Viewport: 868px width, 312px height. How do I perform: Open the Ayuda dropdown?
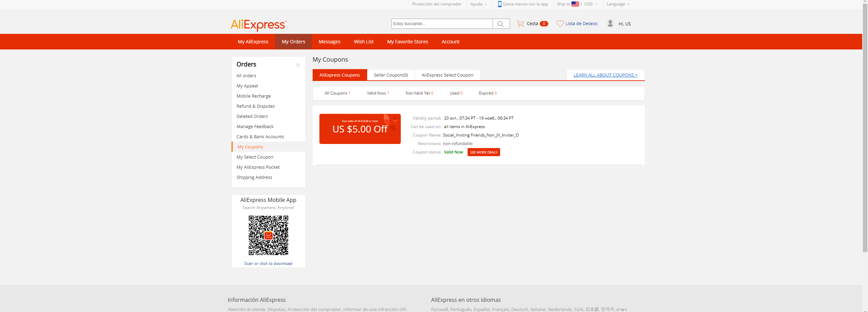(x=478, y=4)
